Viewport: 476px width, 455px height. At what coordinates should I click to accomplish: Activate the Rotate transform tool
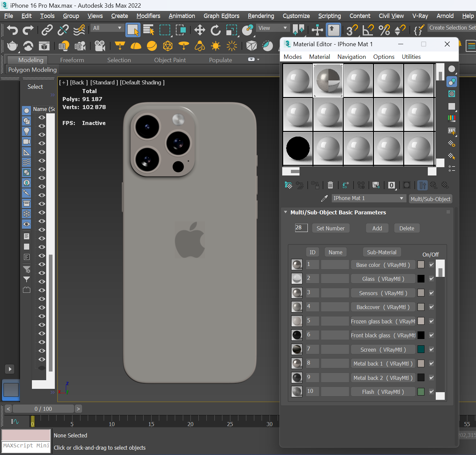(x=215, y=30)
